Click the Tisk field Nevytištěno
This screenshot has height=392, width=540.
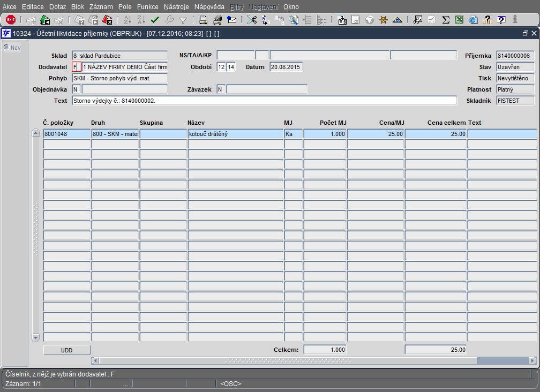pos(515,78)
